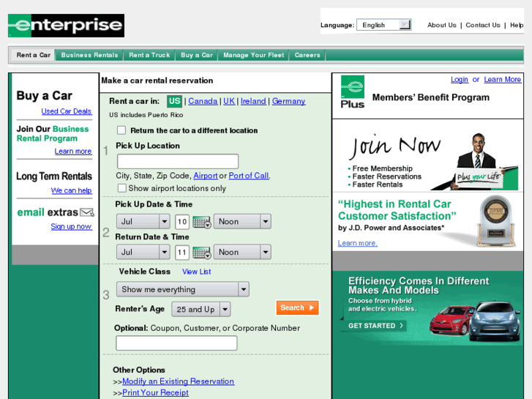Enable Show airport locations only
532x399 pixels.
click(121, 188)
